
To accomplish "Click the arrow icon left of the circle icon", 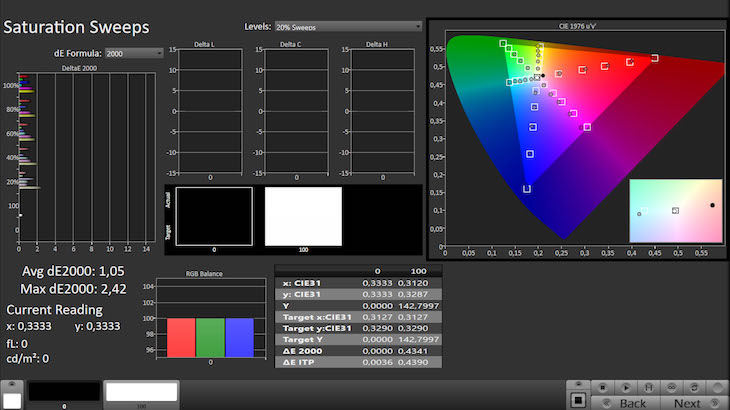I will (x=694, y=387).
